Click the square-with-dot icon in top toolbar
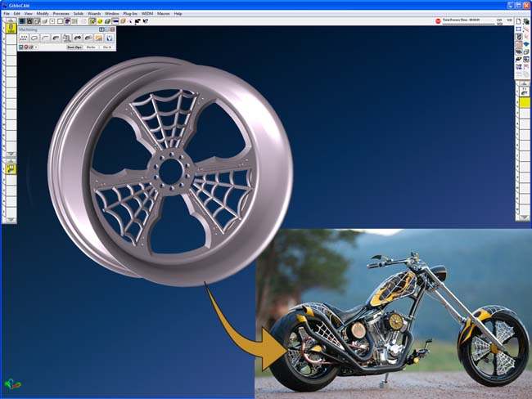This screenshot has height=399, width=532. (52, 21)
